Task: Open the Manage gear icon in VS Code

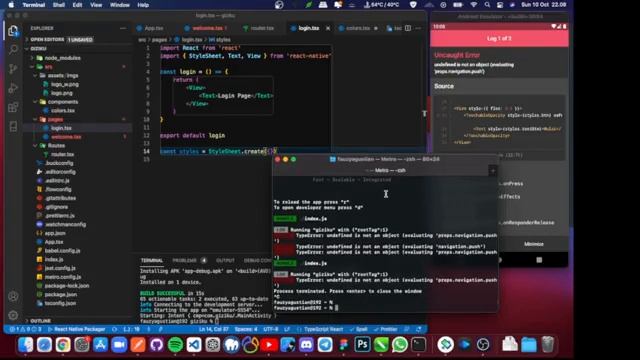Action: (x=13, y=315)
